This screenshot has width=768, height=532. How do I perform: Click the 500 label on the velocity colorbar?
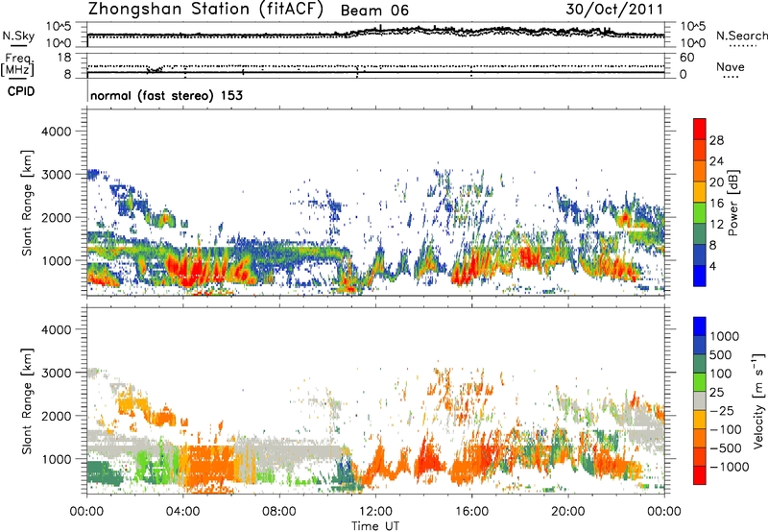pos(721,355)
